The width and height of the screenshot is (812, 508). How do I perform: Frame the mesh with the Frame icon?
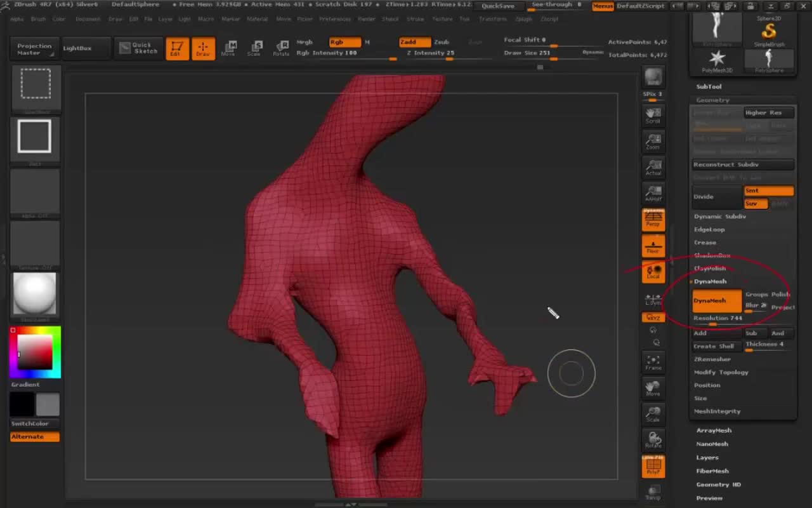653,363
